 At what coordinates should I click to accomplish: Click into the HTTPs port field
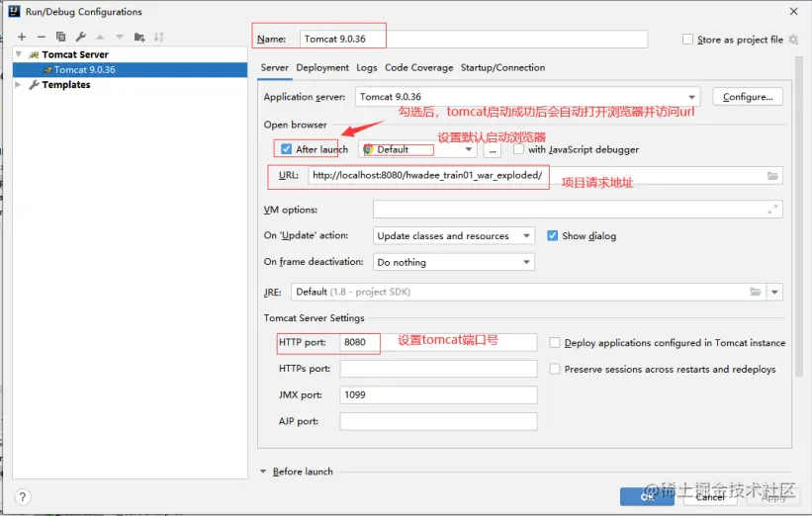click(438, 369)
